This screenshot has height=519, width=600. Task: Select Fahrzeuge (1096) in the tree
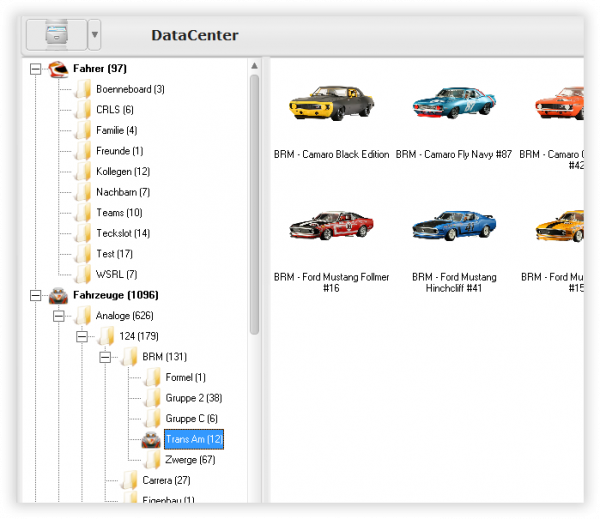point(116,295)
